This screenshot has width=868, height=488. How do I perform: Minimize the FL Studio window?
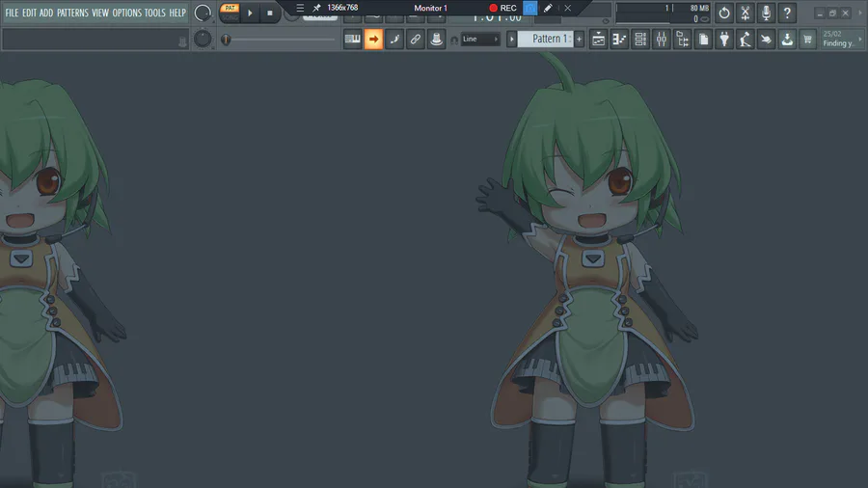[820, 13]
